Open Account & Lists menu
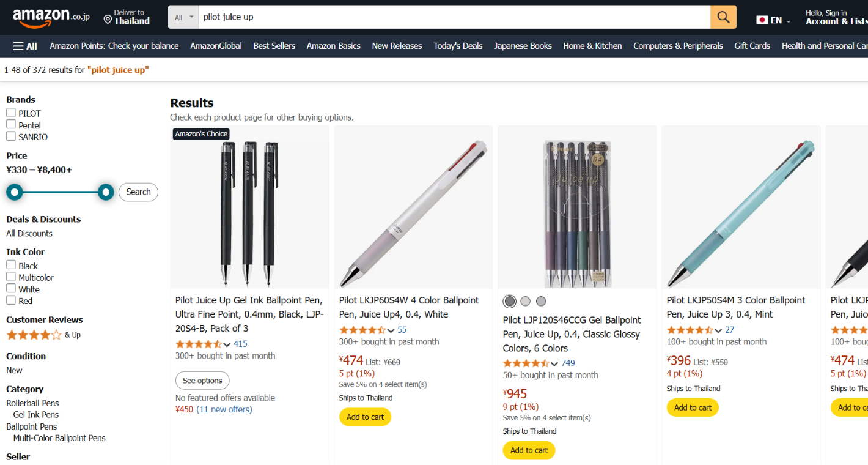Screen dimensions: 868x465 [836, 17]
